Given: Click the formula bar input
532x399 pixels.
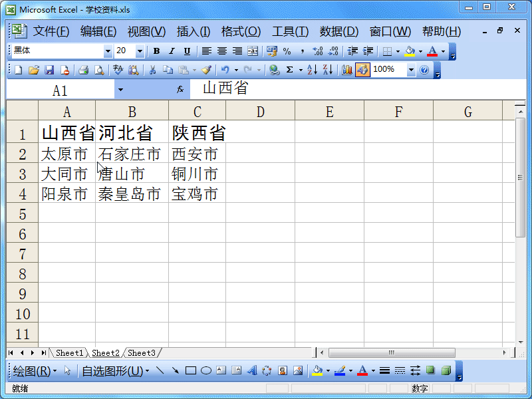Looking at the screenshot, I should click(357, 89).
